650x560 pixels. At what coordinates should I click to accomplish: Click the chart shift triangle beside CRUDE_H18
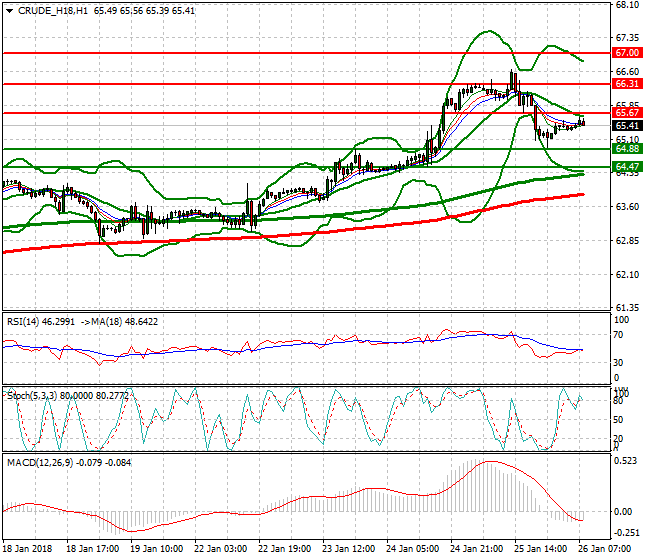9,10
